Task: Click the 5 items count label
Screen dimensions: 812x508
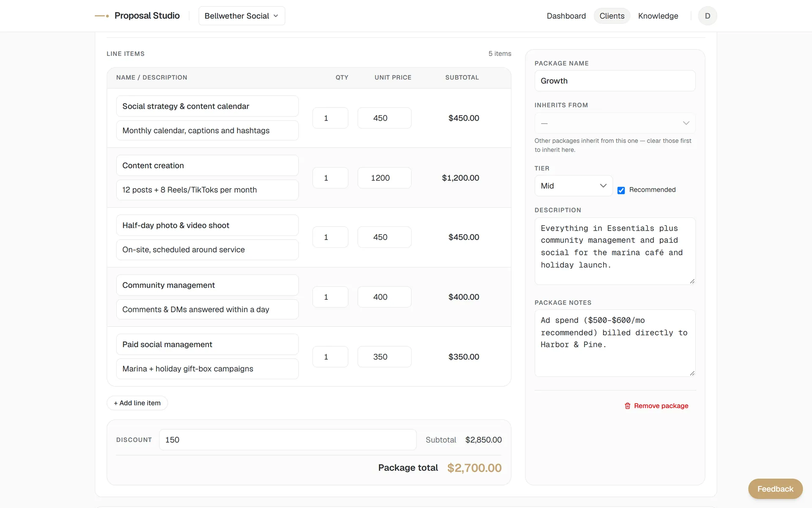Action: (500, 54)
